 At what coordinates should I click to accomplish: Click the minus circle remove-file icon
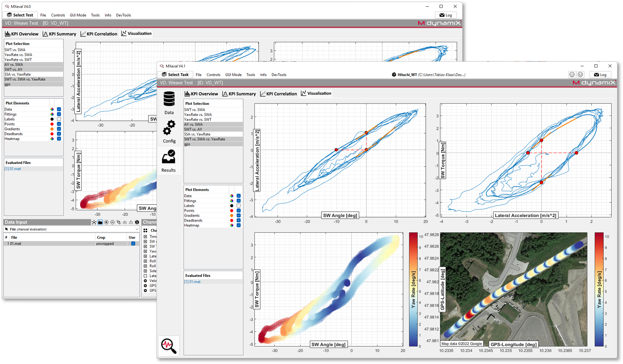click(112, 222)
